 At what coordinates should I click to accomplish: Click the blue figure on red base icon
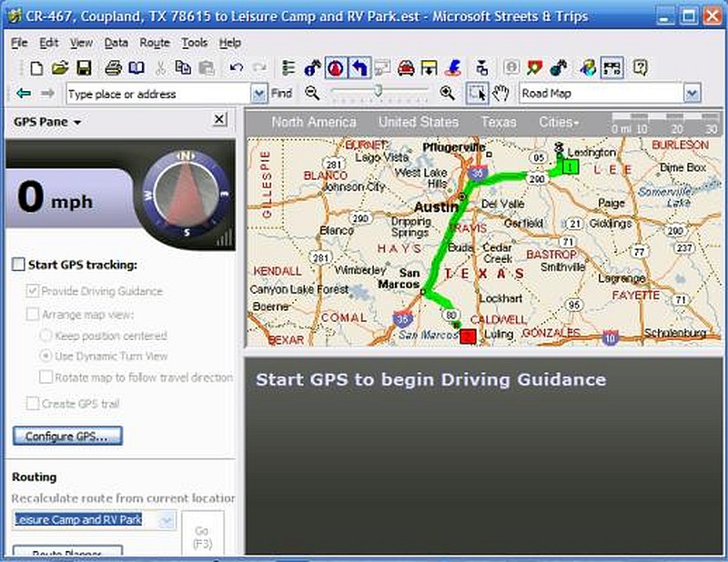point(452,68)
